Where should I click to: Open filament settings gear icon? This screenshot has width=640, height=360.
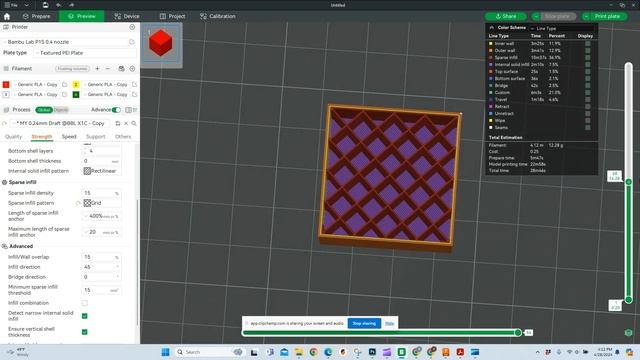coord(132,69)
